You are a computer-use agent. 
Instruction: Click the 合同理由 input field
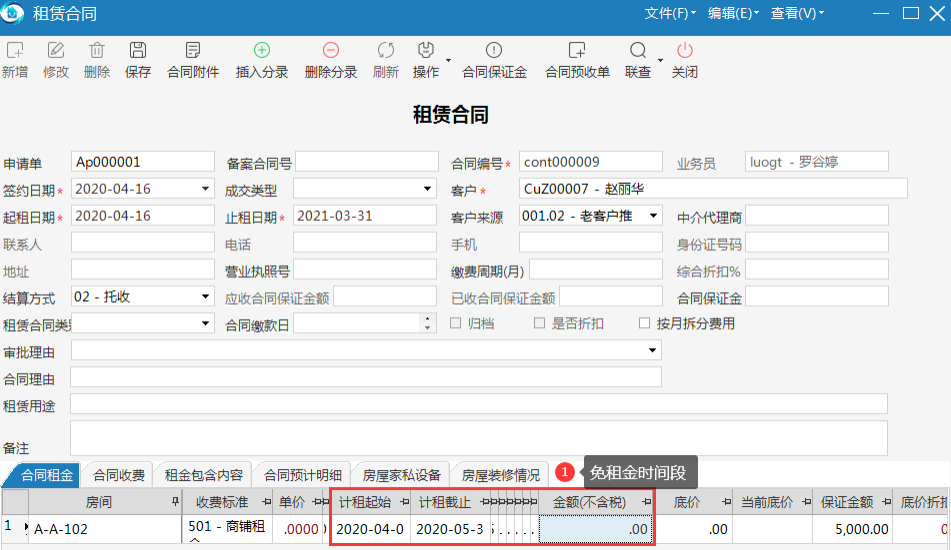pos(366,377)
